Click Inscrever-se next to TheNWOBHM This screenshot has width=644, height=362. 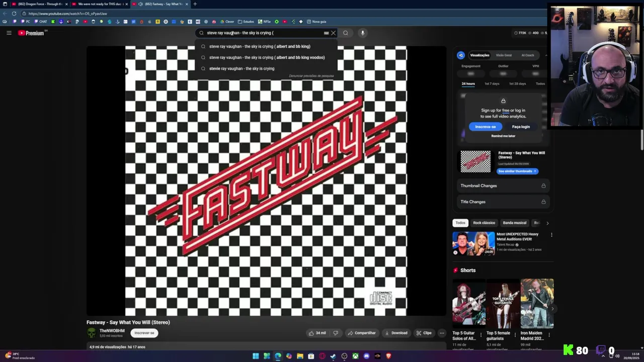pos(144,333)
